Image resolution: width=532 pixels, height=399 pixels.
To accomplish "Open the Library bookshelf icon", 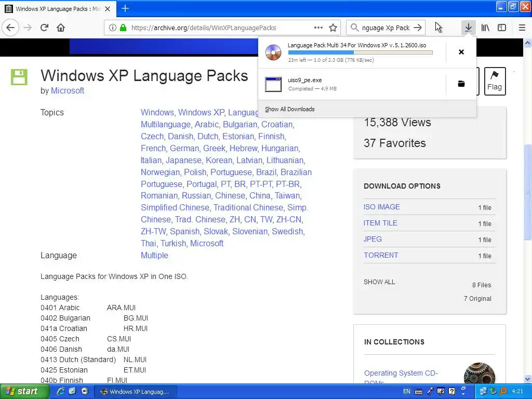I will click(485, 28).
